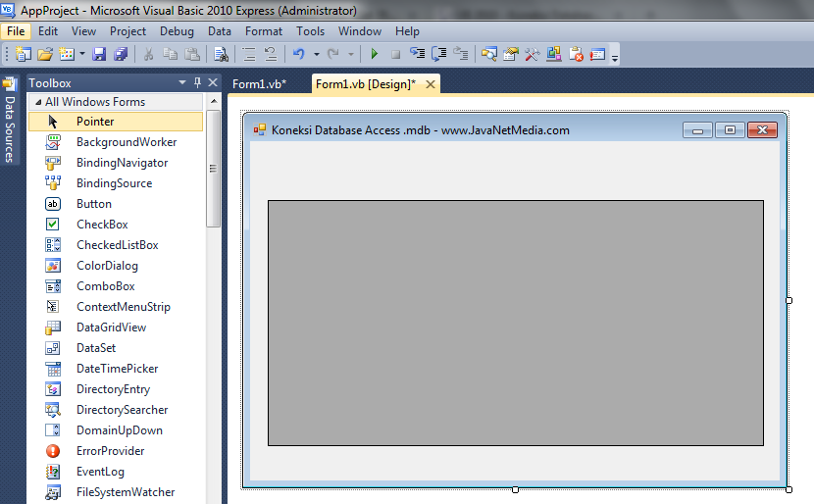Click the Save All icon
The image size is (814, 504).
(x=121, y=54)
